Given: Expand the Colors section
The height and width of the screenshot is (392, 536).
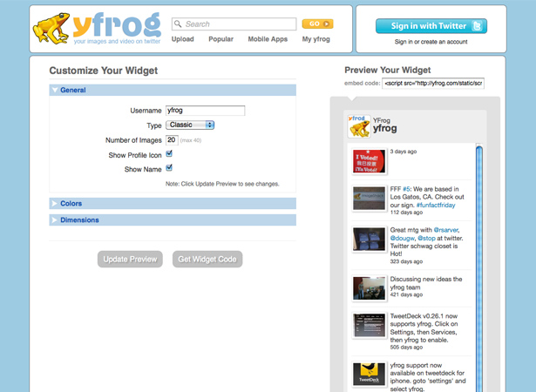Looking at the screenshot, I should tap(173, 203).
